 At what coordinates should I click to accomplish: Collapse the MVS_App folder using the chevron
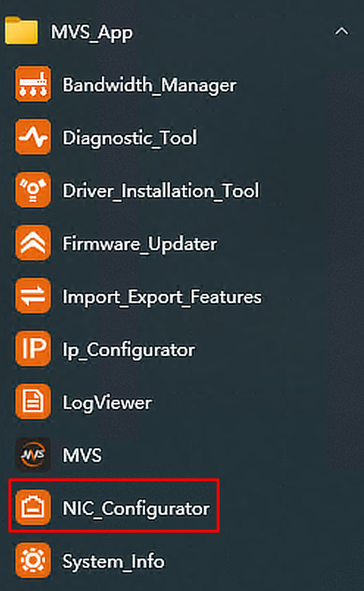coord(341,32)
